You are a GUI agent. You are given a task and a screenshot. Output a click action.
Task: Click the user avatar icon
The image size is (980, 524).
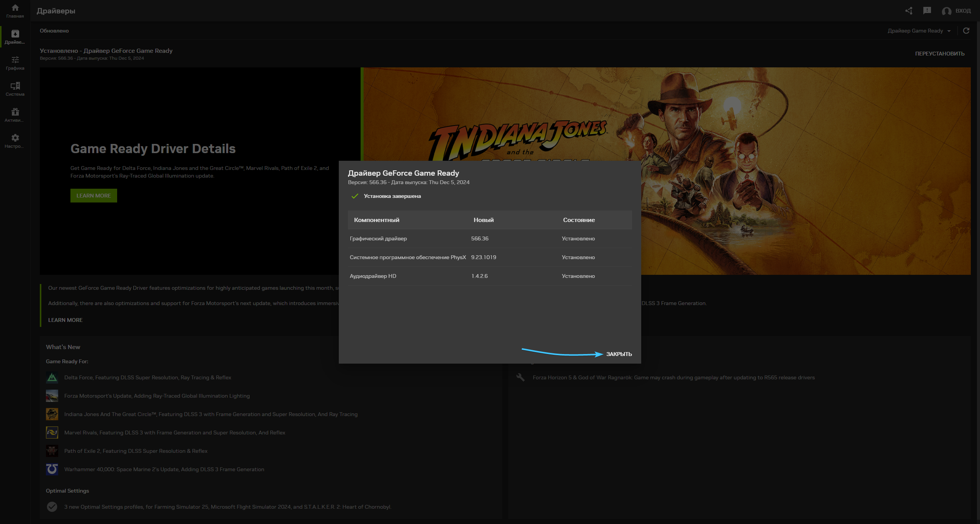(x=946, y=11)
